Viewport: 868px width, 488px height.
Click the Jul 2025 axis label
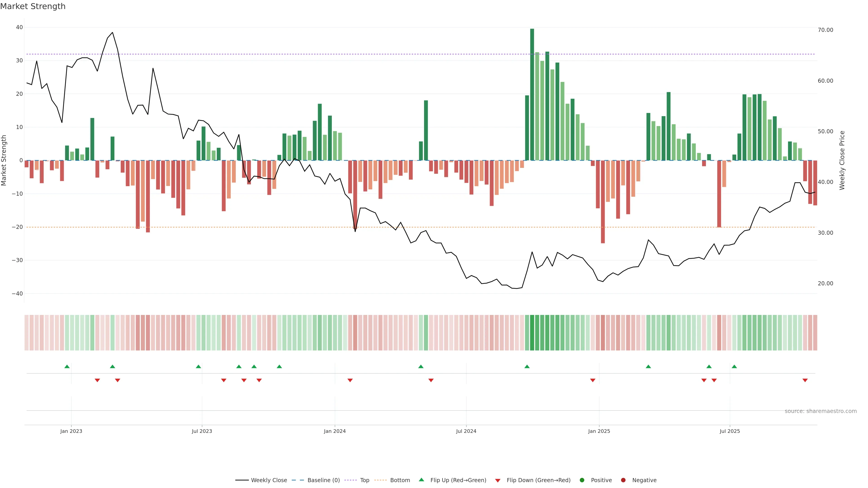(729, 431)
